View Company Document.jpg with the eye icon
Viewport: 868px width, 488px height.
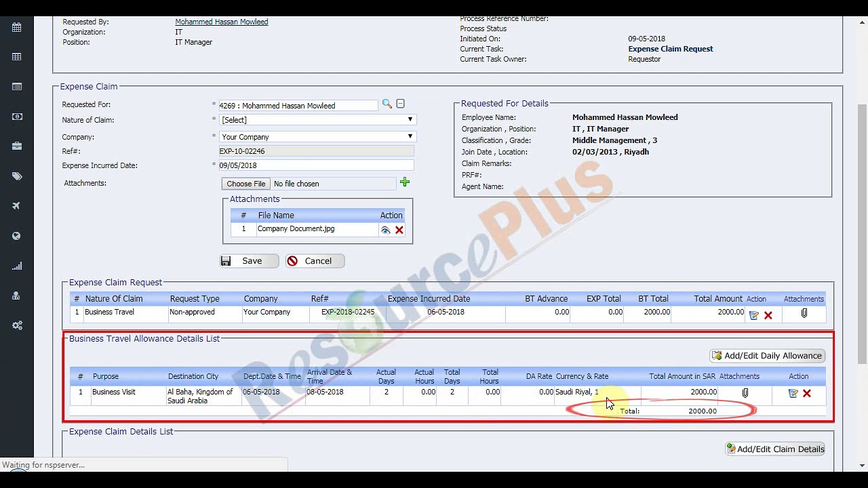385,230
